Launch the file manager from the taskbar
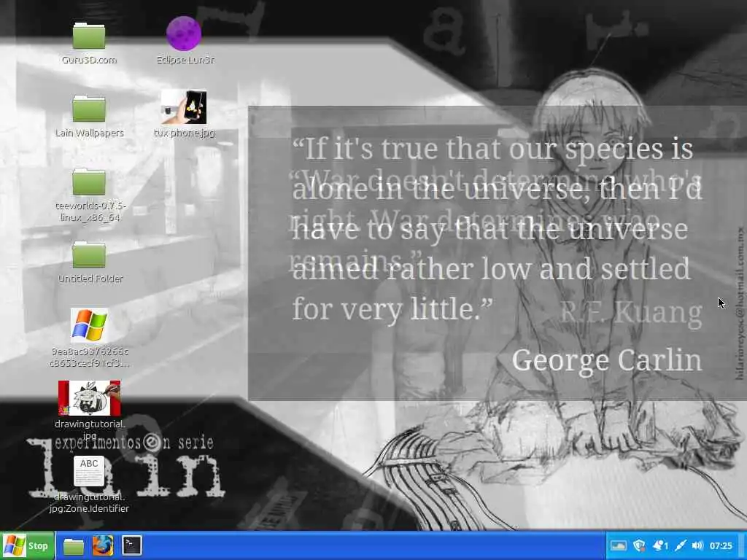The height and width of the screenshot is (560, 747). tap(74, 546)
